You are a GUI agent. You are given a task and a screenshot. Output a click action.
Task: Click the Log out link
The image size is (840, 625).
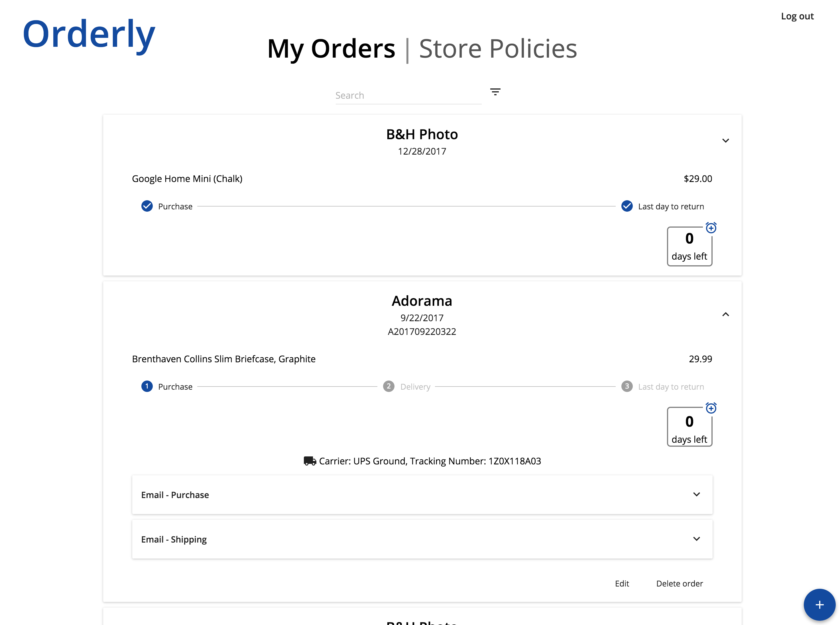pyautogui.click(x=797, y=16)
